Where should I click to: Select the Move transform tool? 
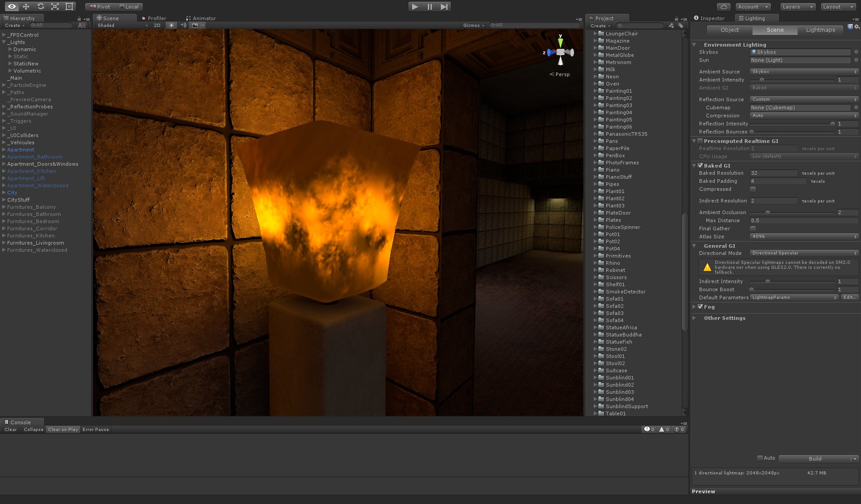tap(26, 6)
